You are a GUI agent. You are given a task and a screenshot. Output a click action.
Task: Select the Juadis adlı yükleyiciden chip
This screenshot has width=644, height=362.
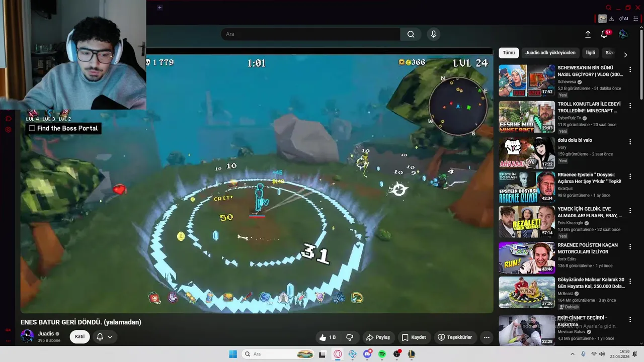(x=550, y=53)
